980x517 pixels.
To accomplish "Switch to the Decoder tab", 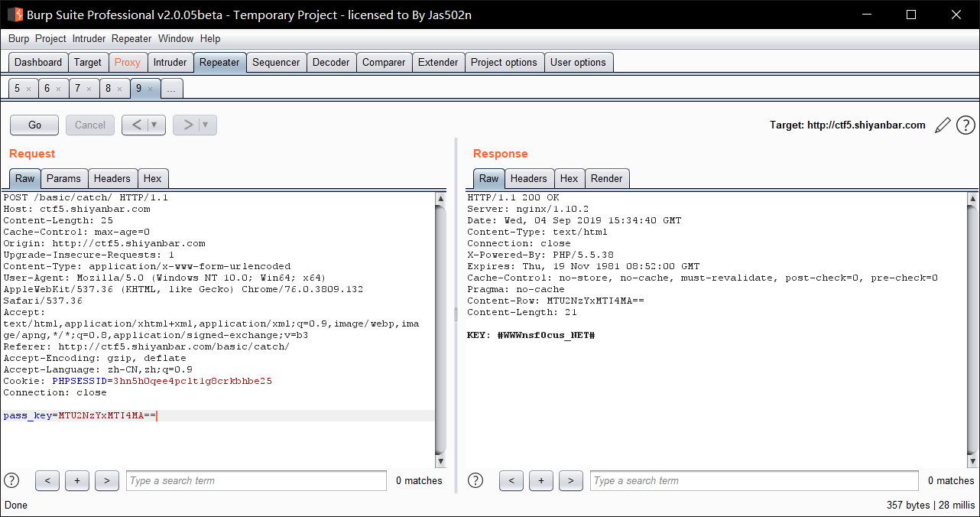I will 331,63.
